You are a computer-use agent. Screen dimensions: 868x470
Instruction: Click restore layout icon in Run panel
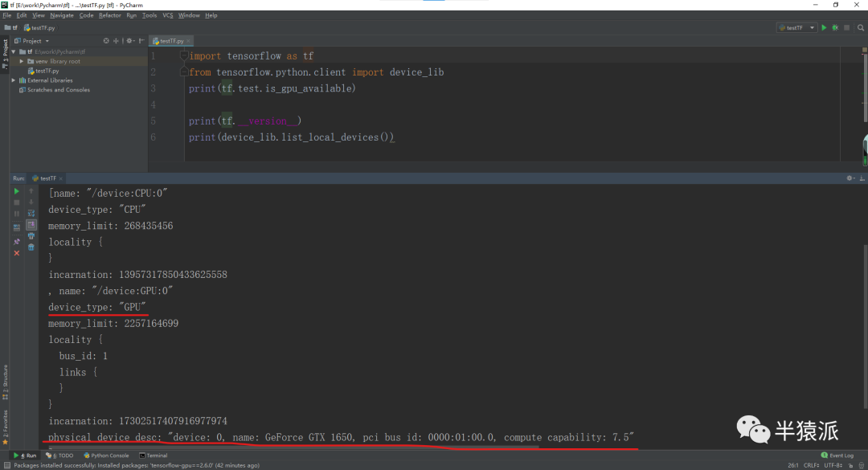point(17,227)
